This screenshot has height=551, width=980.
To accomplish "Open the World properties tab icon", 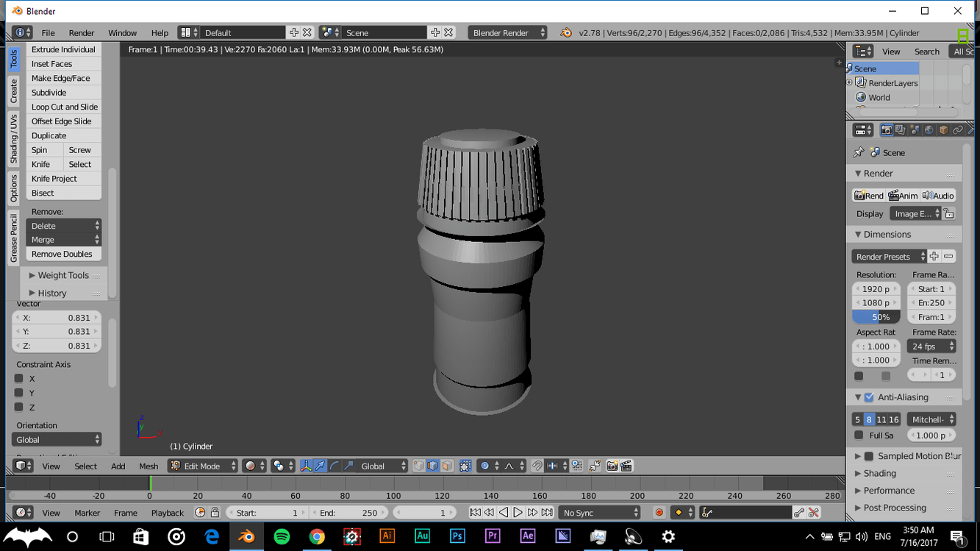I will point(929,130).
